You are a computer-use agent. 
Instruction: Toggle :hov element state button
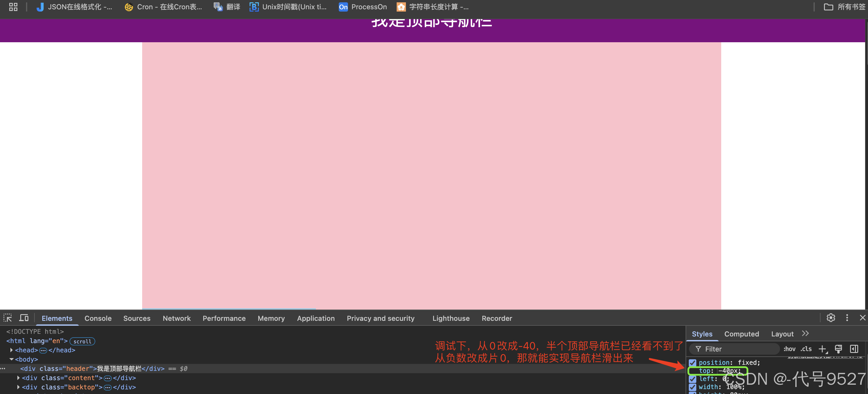(789, 349)
